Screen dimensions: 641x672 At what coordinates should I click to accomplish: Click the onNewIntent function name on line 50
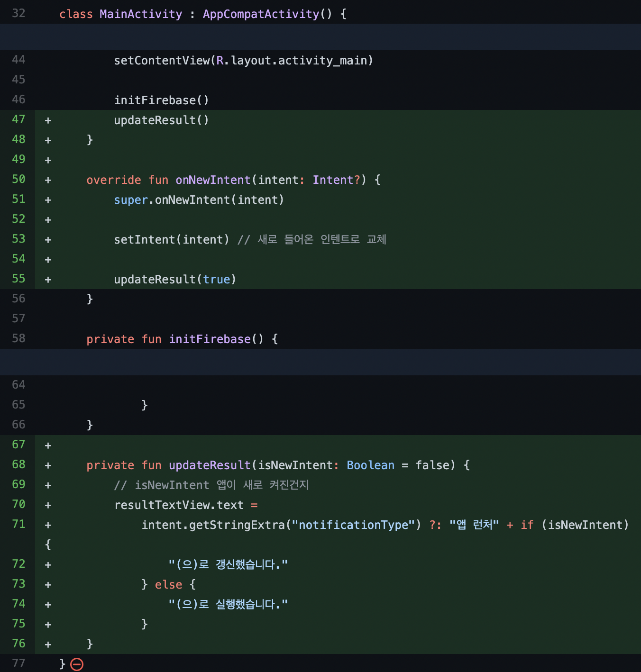[x=213, y=180]
